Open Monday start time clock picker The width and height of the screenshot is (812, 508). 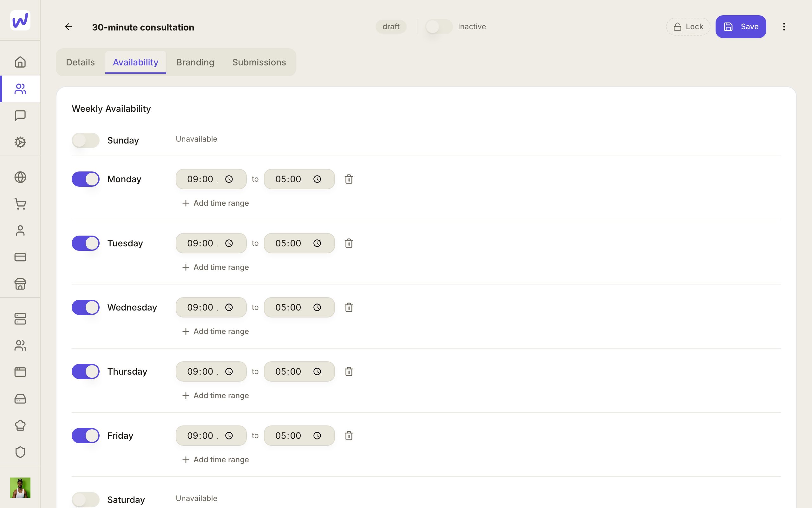pyautogui.click(x=229, y=179)
